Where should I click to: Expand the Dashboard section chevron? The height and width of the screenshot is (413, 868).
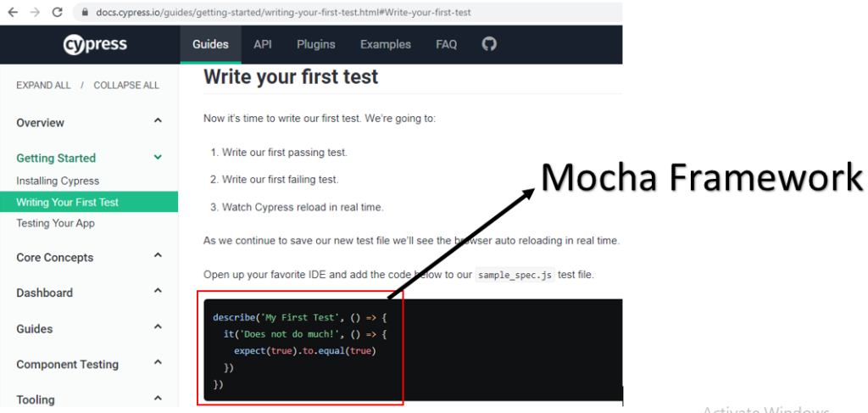click(x=158, y=291)
